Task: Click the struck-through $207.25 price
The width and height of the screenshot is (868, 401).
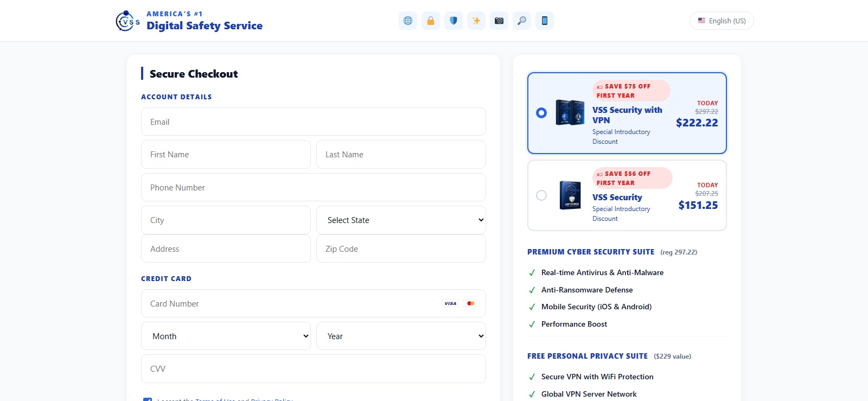Action: tap(706, 194)
